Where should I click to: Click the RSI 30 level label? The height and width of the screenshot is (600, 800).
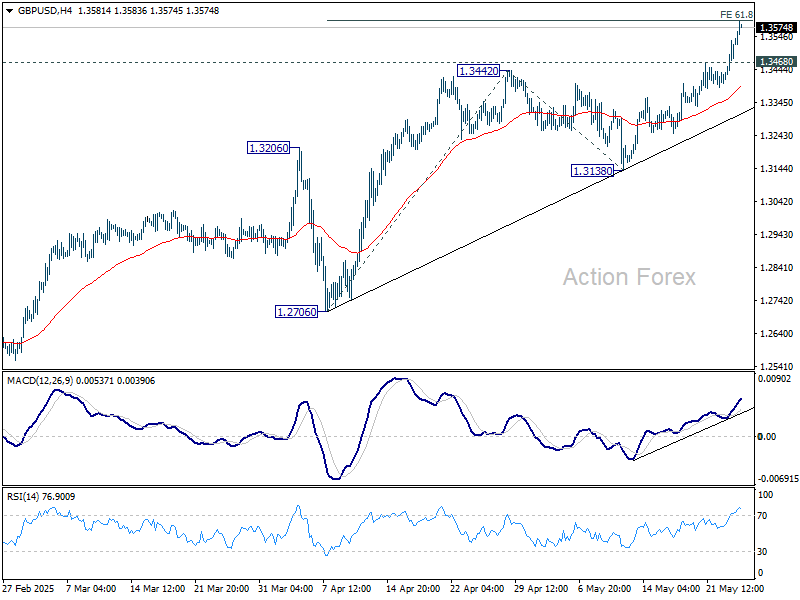762,552
